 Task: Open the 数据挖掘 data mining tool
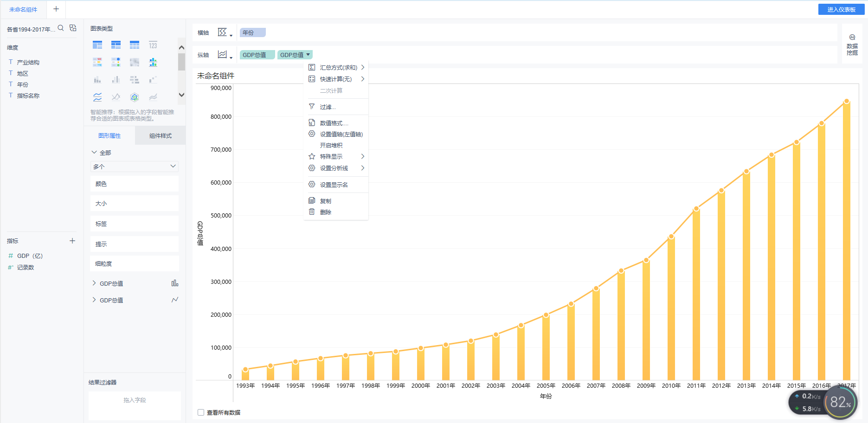click(852, 45)
